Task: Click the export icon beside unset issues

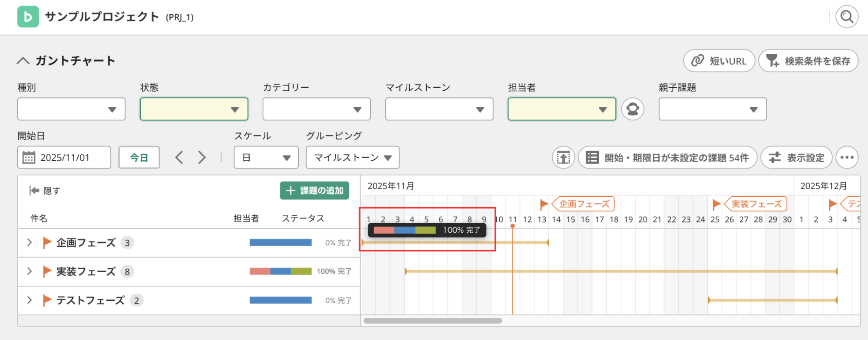Action: pos(563,157)
